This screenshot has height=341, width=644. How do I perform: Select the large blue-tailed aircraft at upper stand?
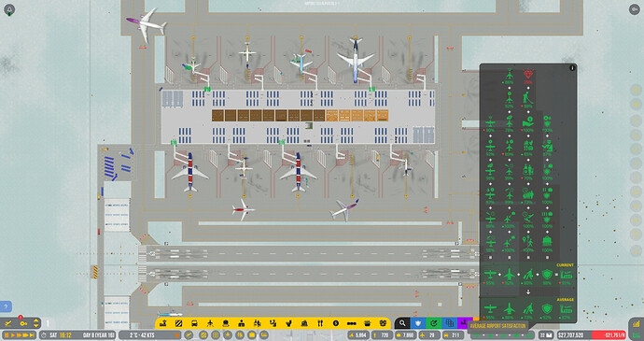(356, 60)
